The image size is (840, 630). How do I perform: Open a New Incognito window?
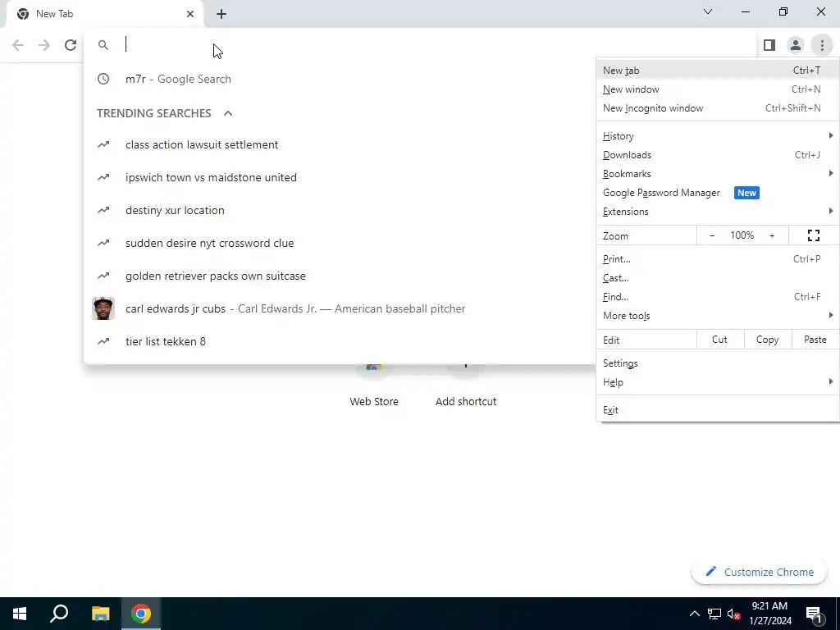pos(717,108)
